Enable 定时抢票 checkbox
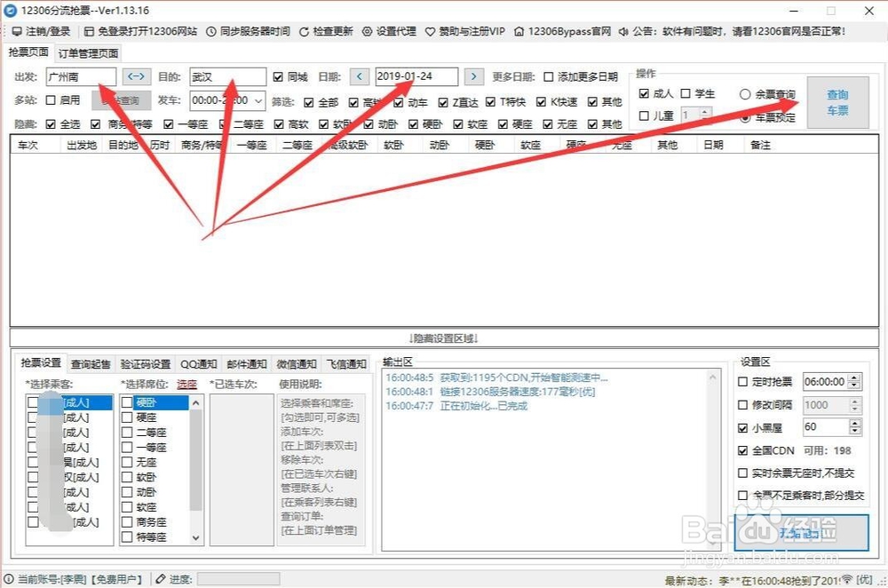Viewport: 888px width, 588px height. 742,382
